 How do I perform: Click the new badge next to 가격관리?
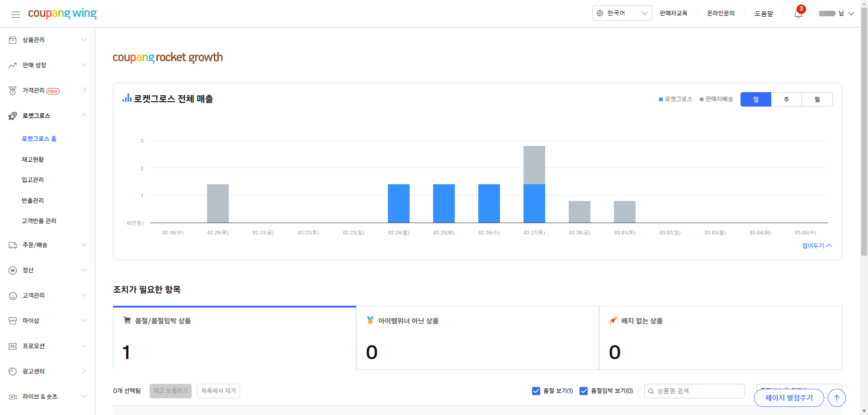click(53, 91)
